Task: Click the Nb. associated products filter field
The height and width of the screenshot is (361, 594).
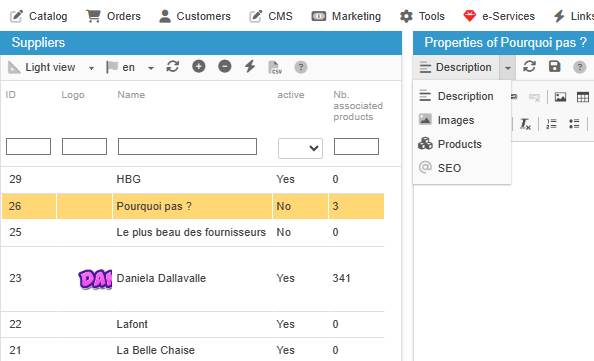Action: click(x=356, y=147)
